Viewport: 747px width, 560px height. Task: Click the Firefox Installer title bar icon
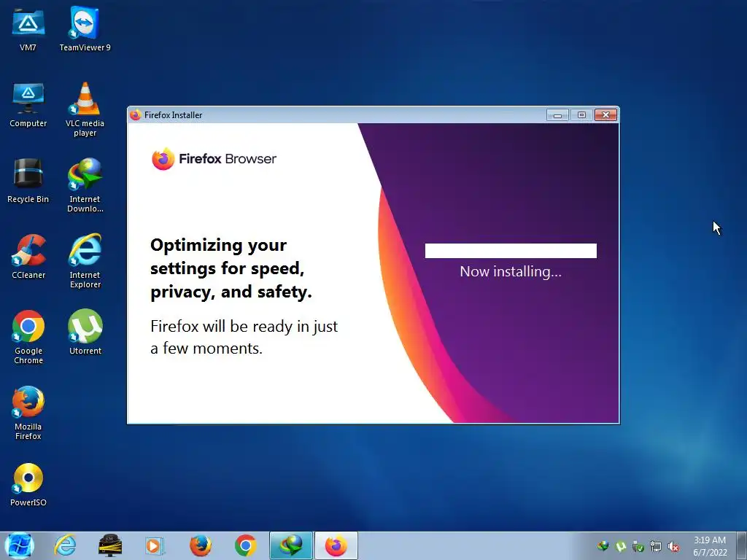135,114
